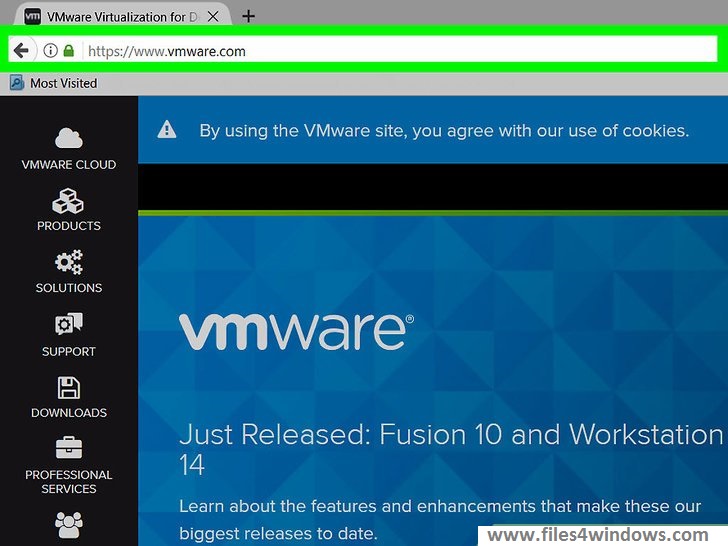The width and height of the screenshot is (728, 546).
Task: Click the vmware logo on the banner
Action: click(296, 332)
